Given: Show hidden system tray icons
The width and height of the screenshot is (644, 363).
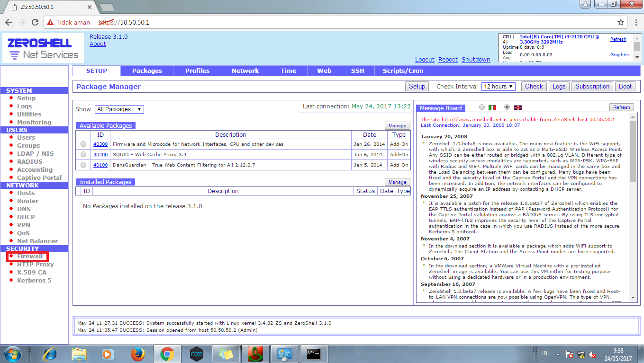Looking at the screenshot, I should (x=558, y=354).
